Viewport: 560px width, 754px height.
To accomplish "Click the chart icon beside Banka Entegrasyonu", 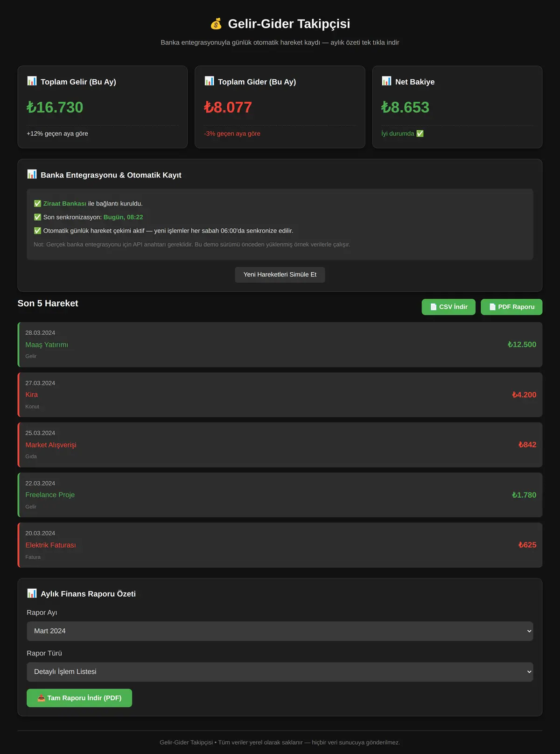I will [32, 175].
